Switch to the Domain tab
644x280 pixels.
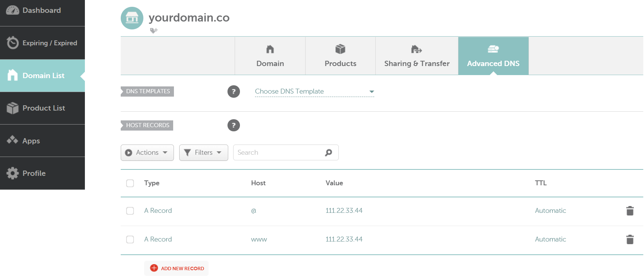click(x=270, y=56)
